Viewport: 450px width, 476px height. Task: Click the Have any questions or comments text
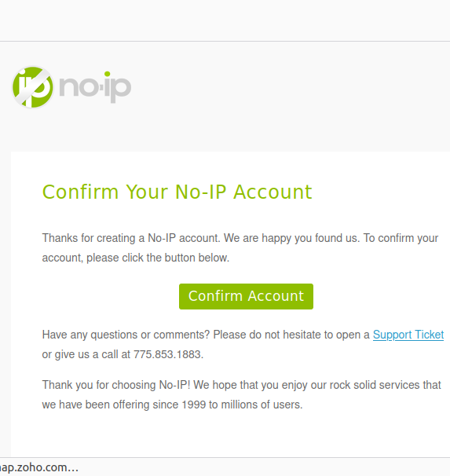tap(126, 335)
